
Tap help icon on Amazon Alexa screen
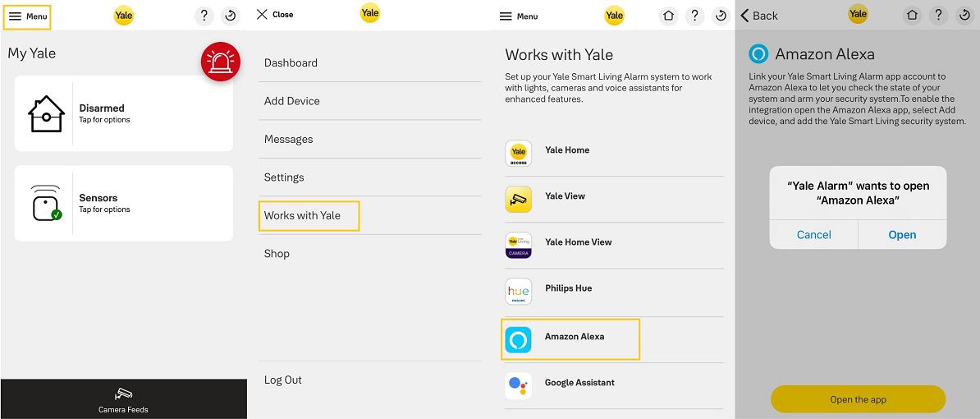coord(938,16)
